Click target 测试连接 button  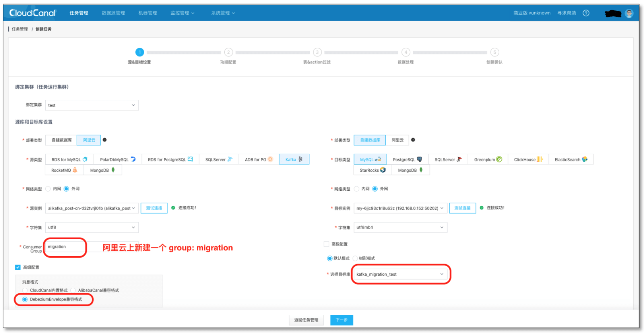coord(463,208)
